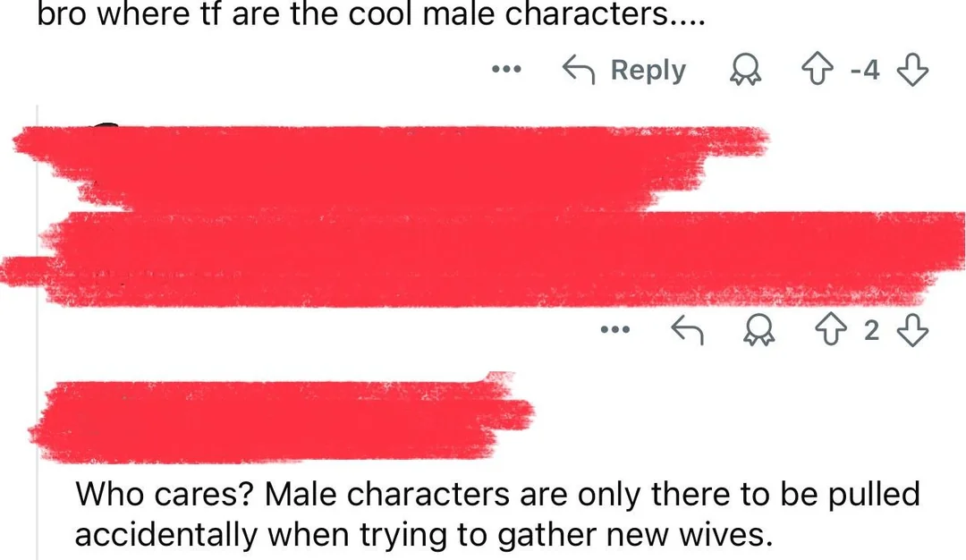Viewport: 966px width, 560px height.
Task: Click the Reply arrow icon beside Reply label
Action: [579, 70]
